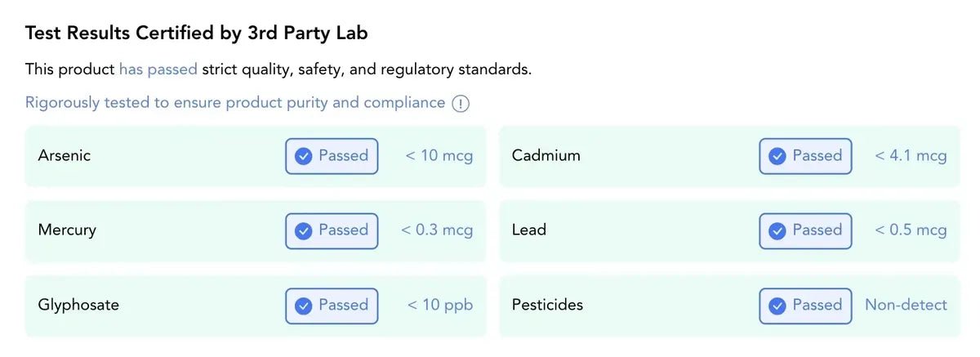The height and width of the screenshot is (357, 980).
Task: Click the Pesticides checkmark icon
Action: point(777,306)
